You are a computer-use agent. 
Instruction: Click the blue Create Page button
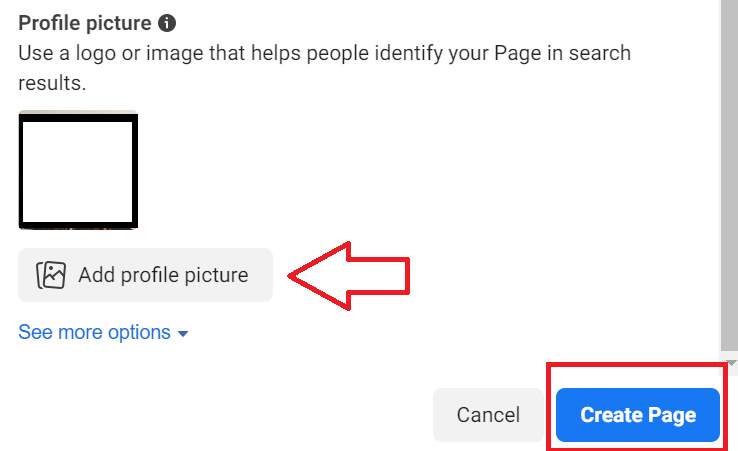[x=638, y=415]
